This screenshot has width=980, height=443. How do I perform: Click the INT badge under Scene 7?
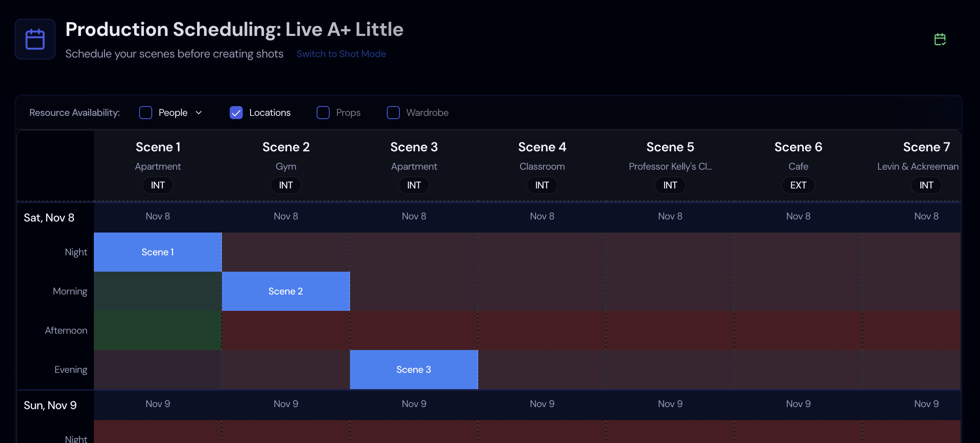(x=926, y=185)
